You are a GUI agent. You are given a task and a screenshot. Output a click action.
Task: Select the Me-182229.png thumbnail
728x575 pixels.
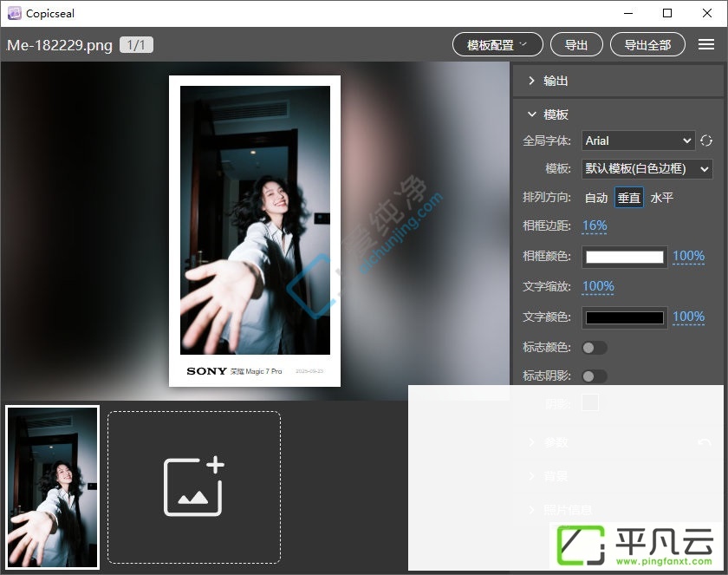53,487
